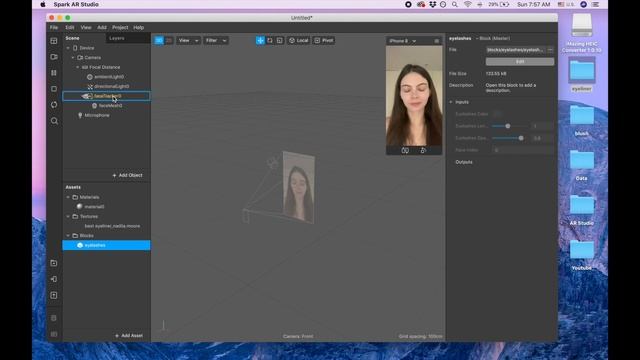640x360 pixels.
Task: Adjust the Eyelashes Opacity slider
Action: 508,138
